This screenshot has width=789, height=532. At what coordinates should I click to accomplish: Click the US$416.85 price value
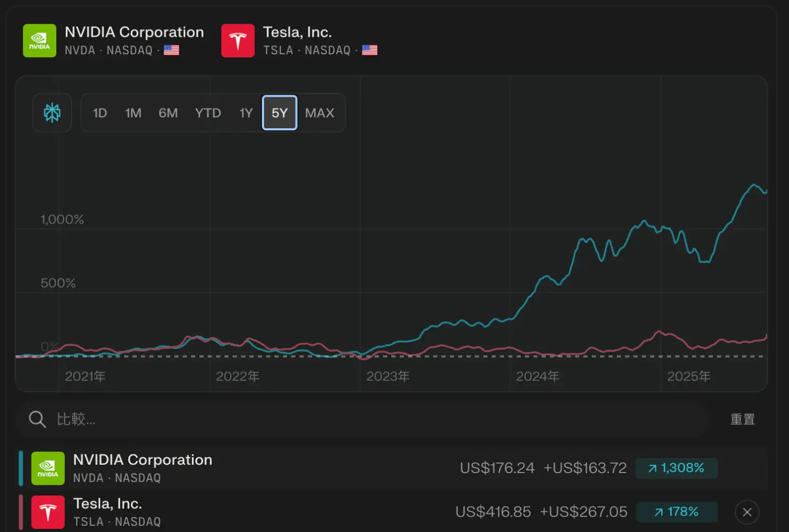pos(493,512)
